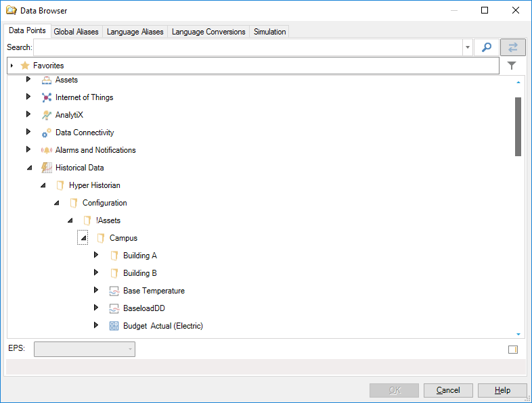
Task: Click the vertical scrollbar thumb
Action: click(x=518, y=126)
